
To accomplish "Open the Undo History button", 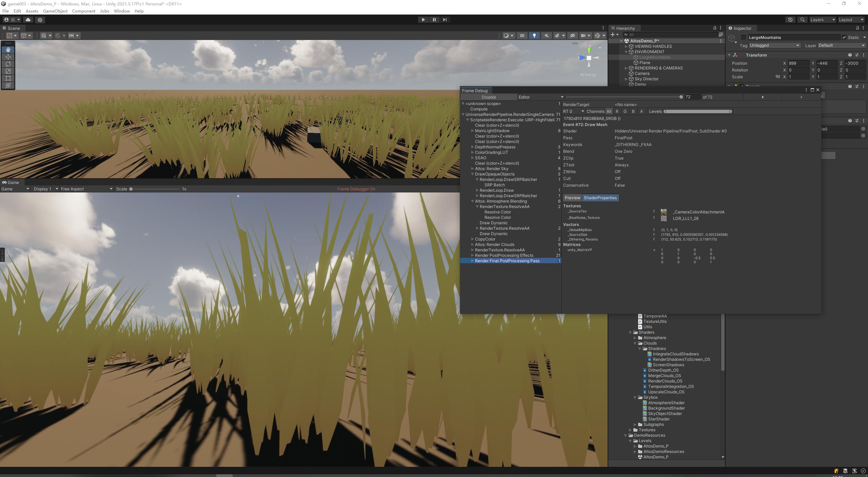I will point(790,20).
